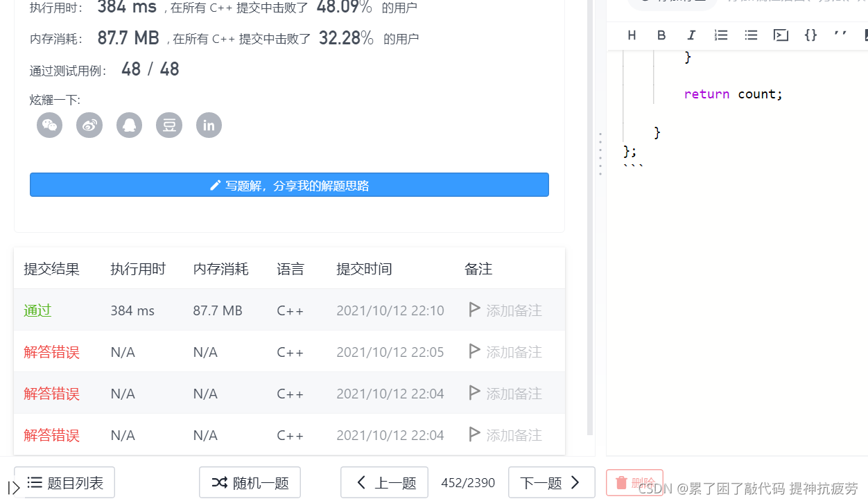This screenshot has width=868, height=501.
Task: Insert a code block via terminal icon
Action: click(781, 35)
